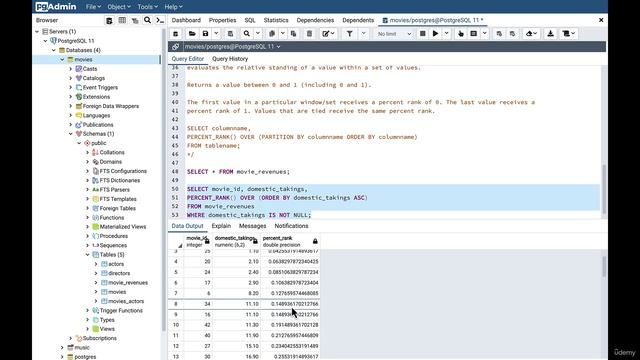Switch to the Statistics tab
Screen dimensions: 640x360
[x=276, y=20]
